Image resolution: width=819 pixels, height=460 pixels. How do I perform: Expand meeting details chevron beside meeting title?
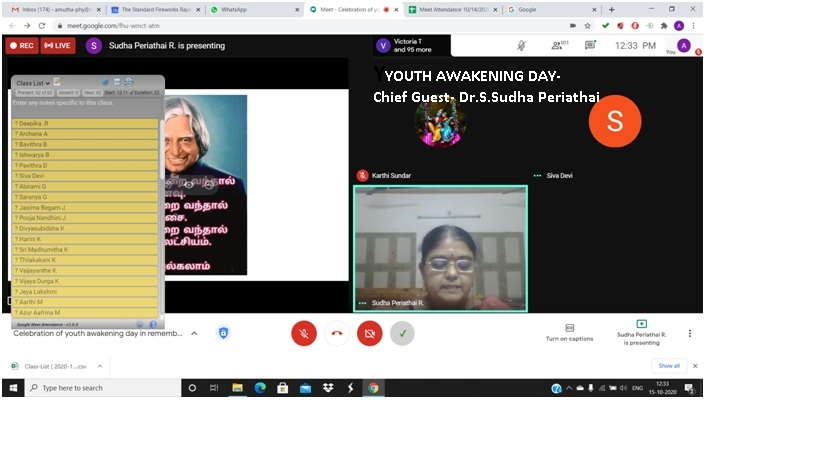(x=194, y=333)
